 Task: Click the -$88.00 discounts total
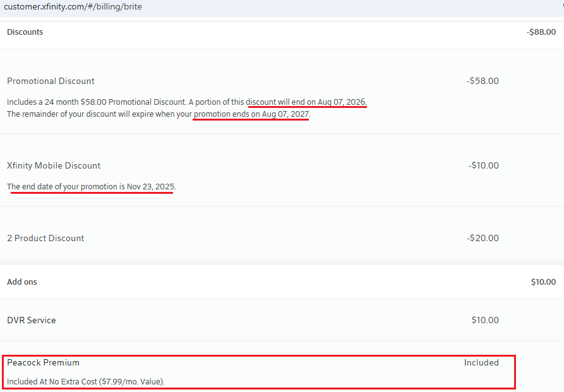(x=541, y=32)
